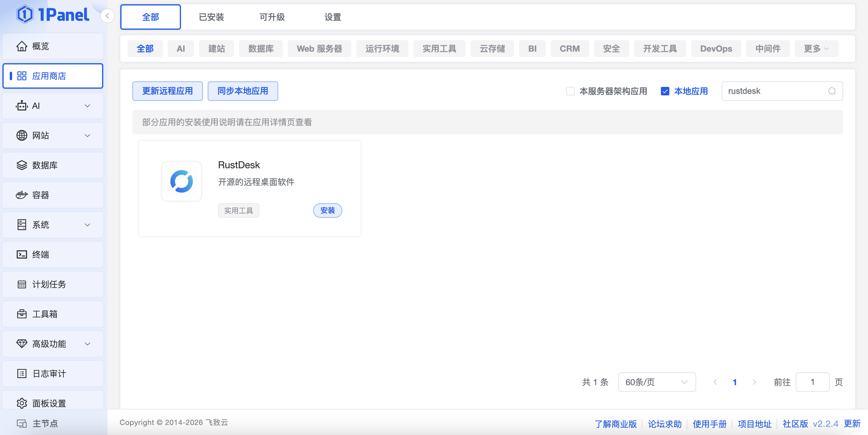Click the go-to page number input

click(812, 382)
